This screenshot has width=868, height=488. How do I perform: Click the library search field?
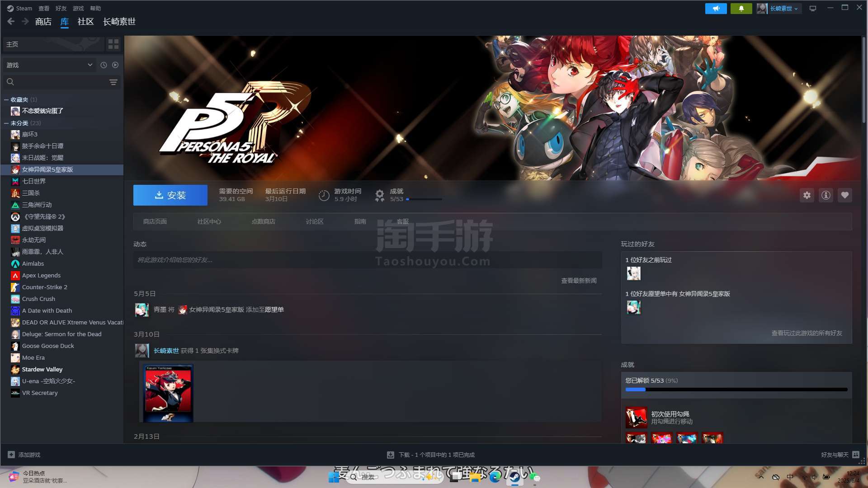pyautogui.click(x=61, y=82)
